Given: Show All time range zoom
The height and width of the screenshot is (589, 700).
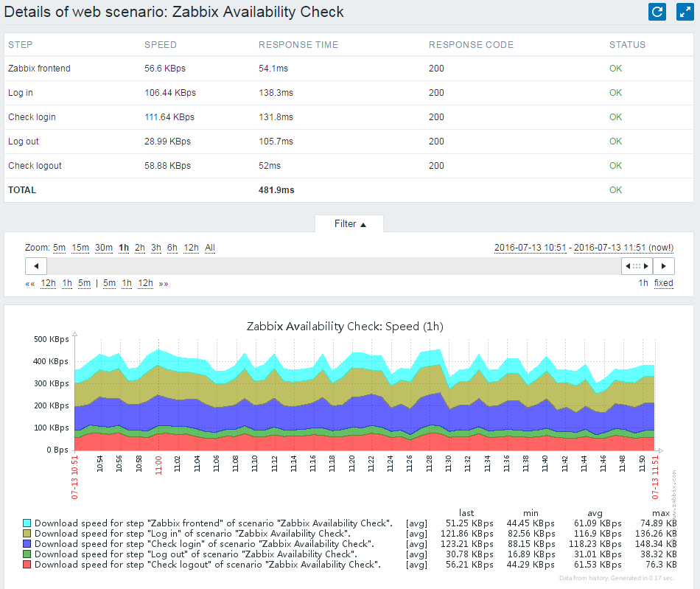Looking at the screenshot, I should click(210, 248).
